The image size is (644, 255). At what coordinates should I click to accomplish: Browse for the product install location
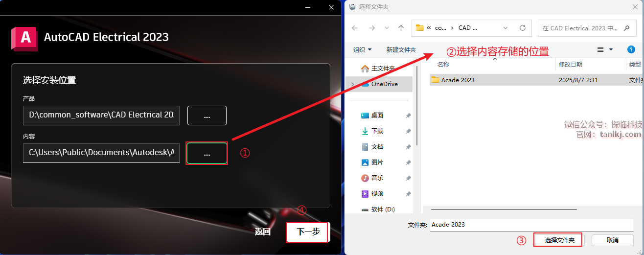207,116
